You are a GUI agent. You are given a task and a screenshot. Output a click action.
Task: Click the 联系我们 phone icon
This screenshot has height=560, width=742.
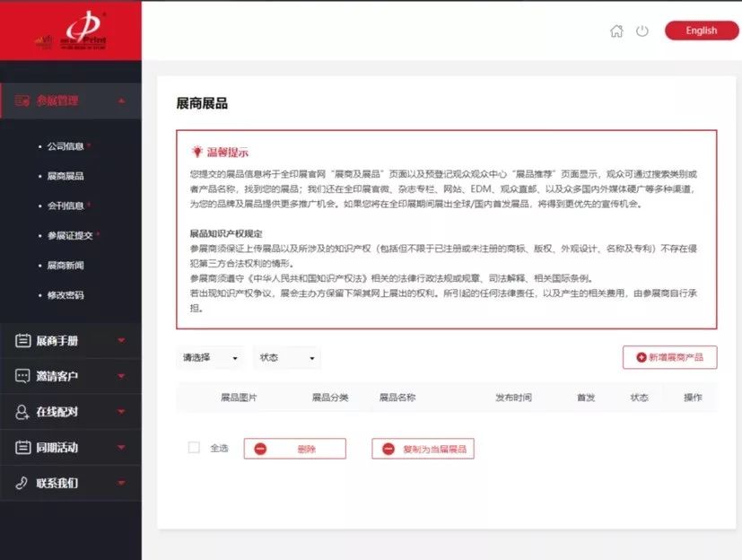(22, 483)
